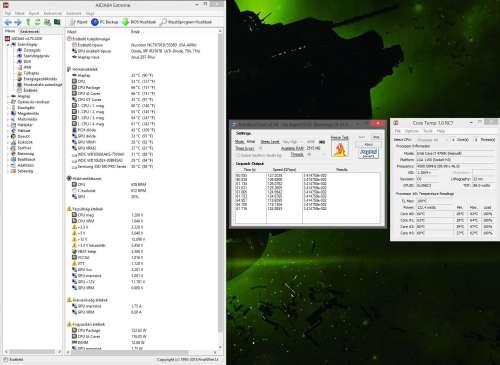Image resolution: width=500 pixels, height=365 pixels.
Task: Click the Start button in IntelBurnTest
Action: pos(362,137)
